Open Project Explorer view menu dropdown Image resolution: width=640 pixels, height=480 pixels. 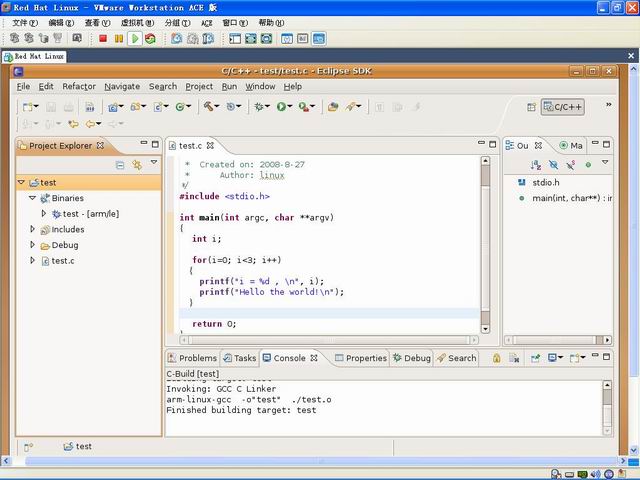tap(154, 162)
